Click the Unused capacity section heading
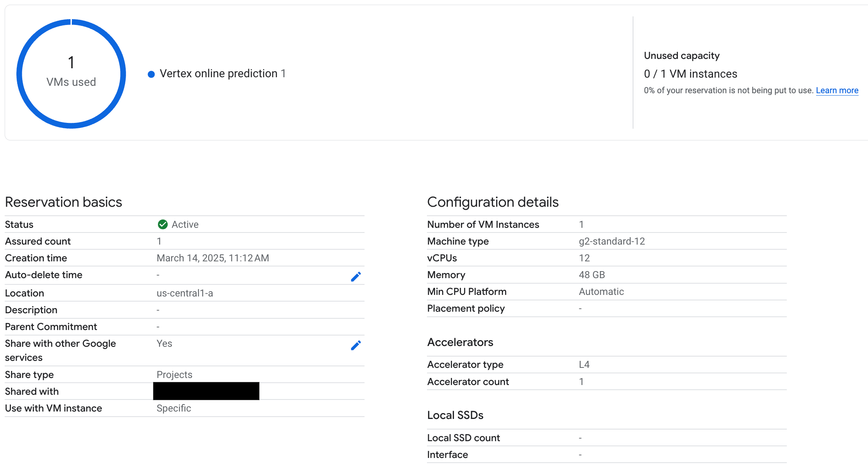 point(681,55)
